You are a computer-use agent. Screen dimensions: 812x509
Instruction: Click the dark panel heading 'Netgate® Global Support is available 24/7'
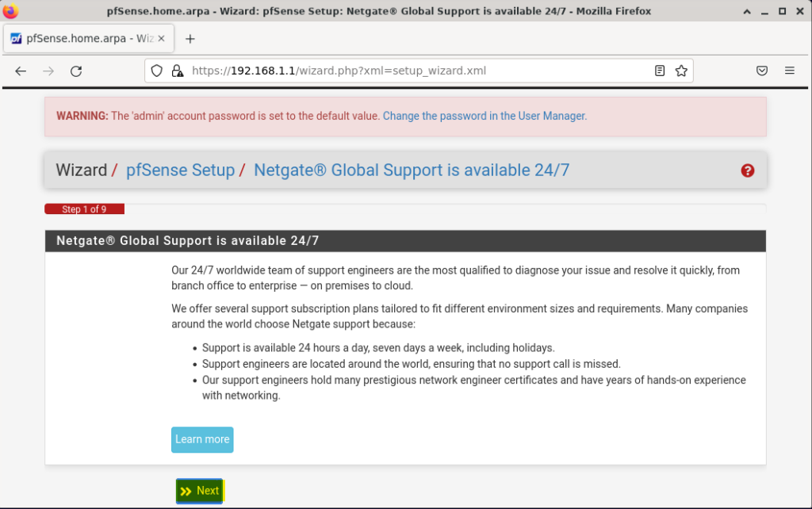click(x=187, y=241)
